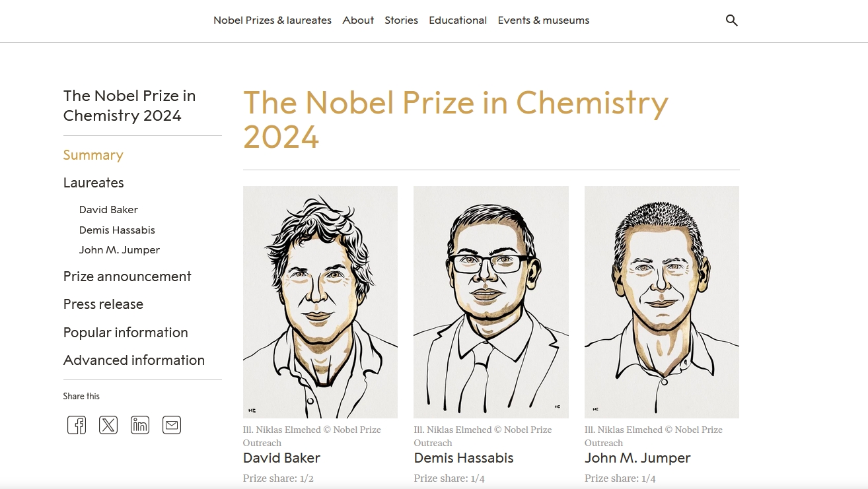The image size is (868, 489).
Task: Open the Educational menu
Action: (458, 20)
